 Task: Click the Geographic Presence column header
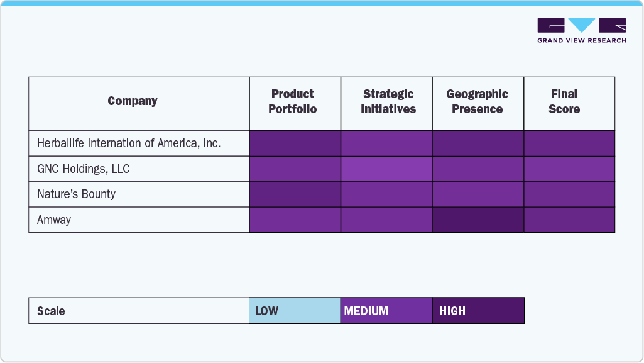coord(477,101)
